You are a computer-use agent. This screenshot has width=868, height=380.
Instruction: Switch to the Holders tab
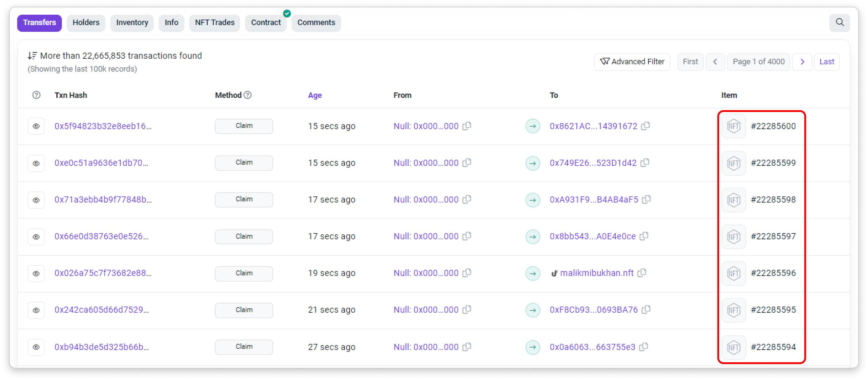pos(86,23)
